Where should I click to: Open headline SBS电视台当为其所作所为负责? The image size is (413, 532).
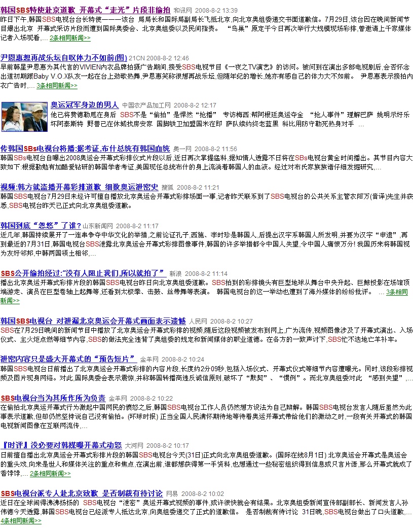click(53, 398)
